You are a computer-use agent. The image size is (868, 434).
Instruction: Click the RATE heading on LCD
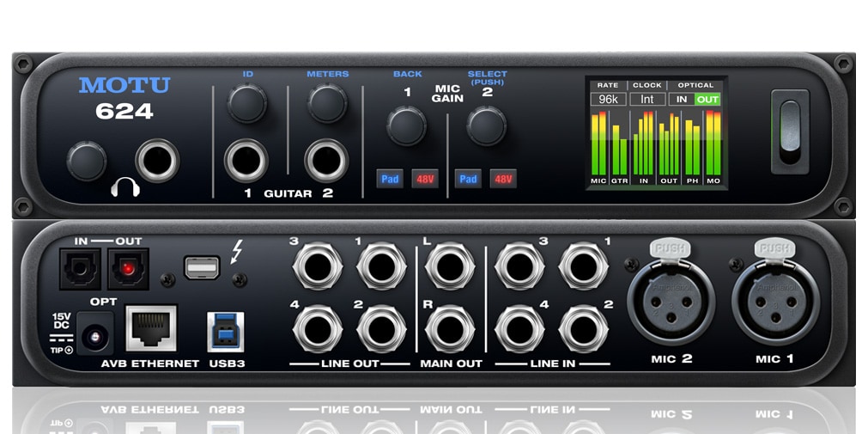(607, 85)
